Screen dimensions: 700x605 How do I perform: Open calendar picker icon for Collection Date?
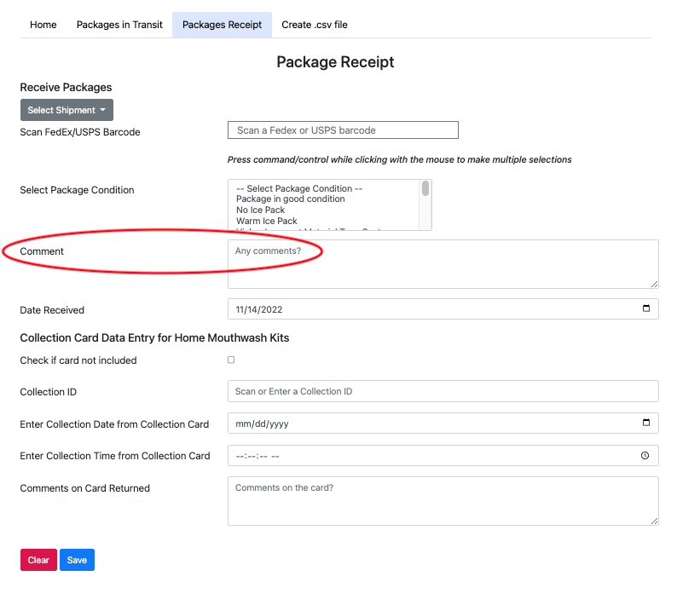click(x=646, y=422)
